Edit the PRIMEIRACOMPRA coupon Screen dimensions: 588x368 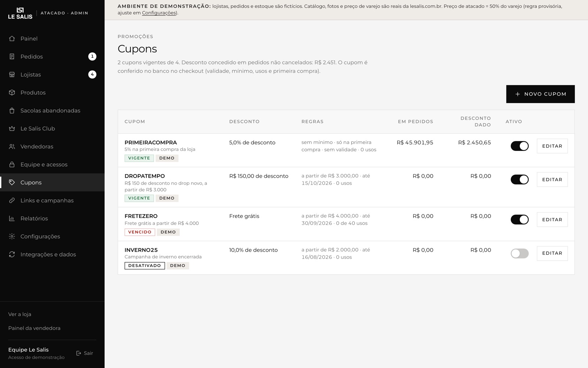(x=552, y=146)
